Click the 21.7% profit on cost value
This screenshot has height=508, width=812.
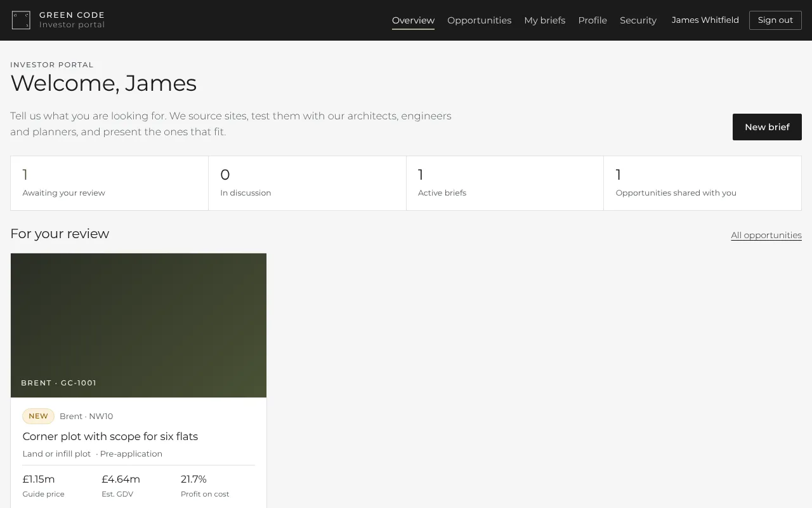click(x=193, y=479)
